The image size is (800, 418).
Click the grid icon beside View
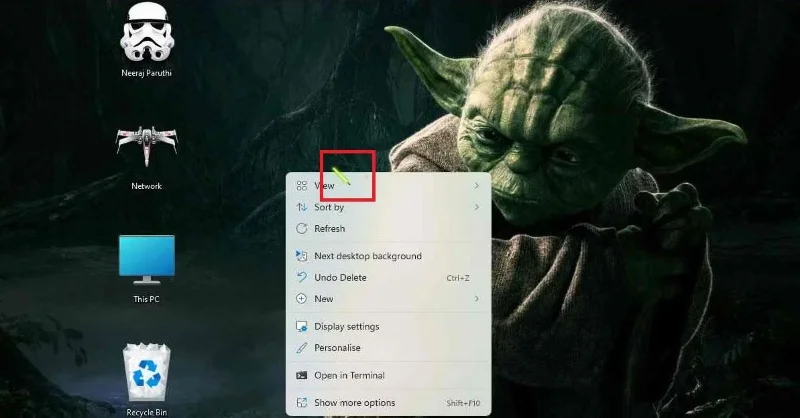point(302,186)
